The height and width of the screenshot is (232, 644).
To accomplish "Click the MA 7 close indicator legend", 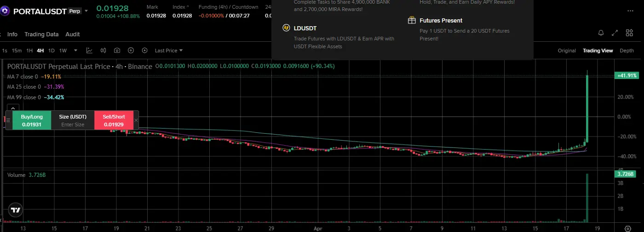I will (34, 76).
